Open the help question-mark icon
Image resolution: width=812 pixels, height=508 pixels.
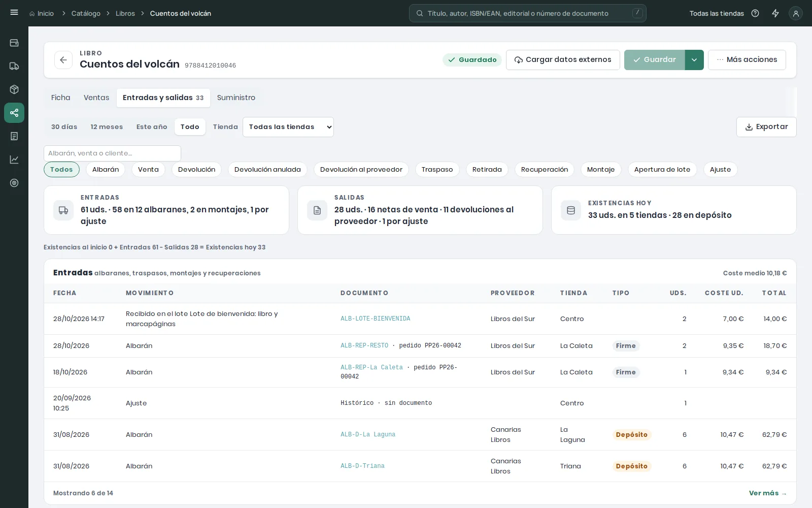(755, 13)
